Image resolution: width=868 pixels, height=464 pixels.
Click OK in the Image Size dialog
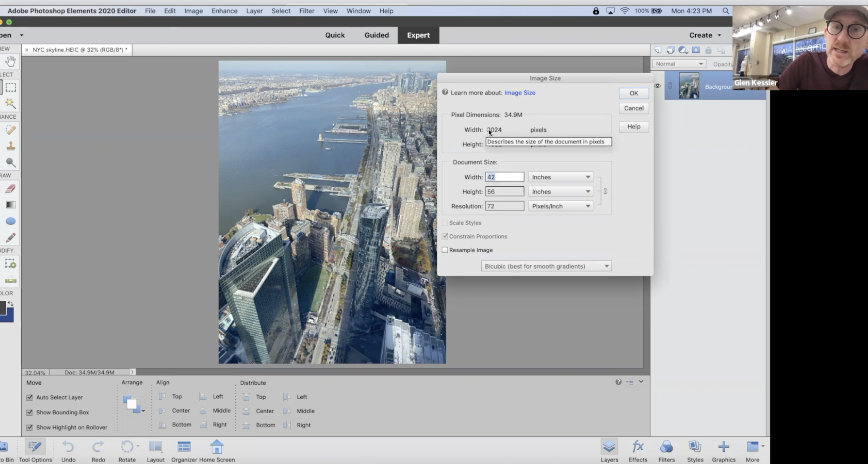point(633,93)
